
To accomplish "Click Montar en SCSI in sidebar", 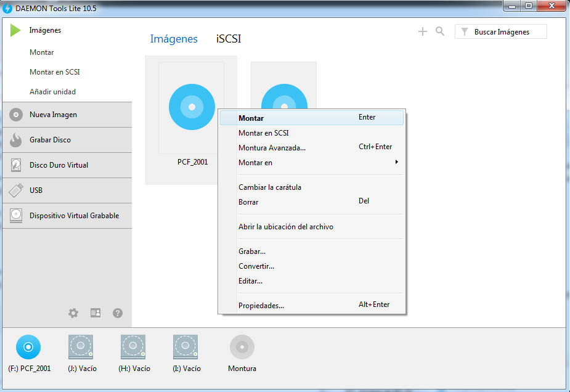I will pos(55,72).
